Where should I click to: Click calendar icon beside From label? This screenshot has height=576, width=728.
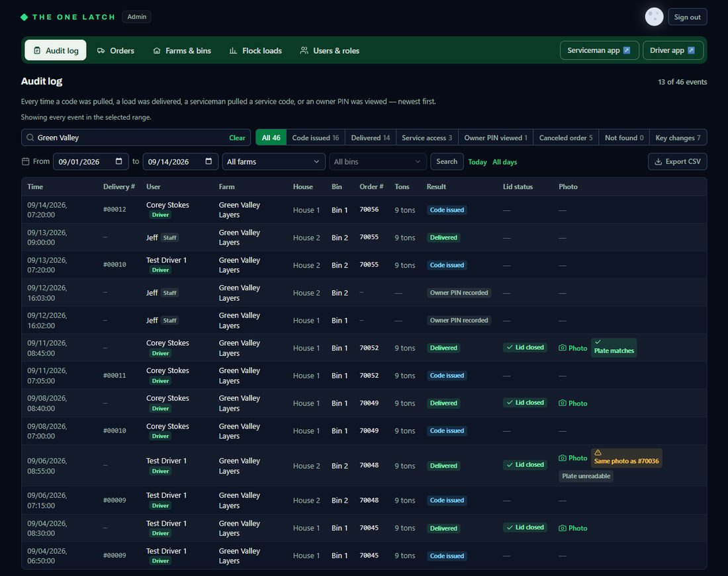pyautogui.click(x=26, y=161)
